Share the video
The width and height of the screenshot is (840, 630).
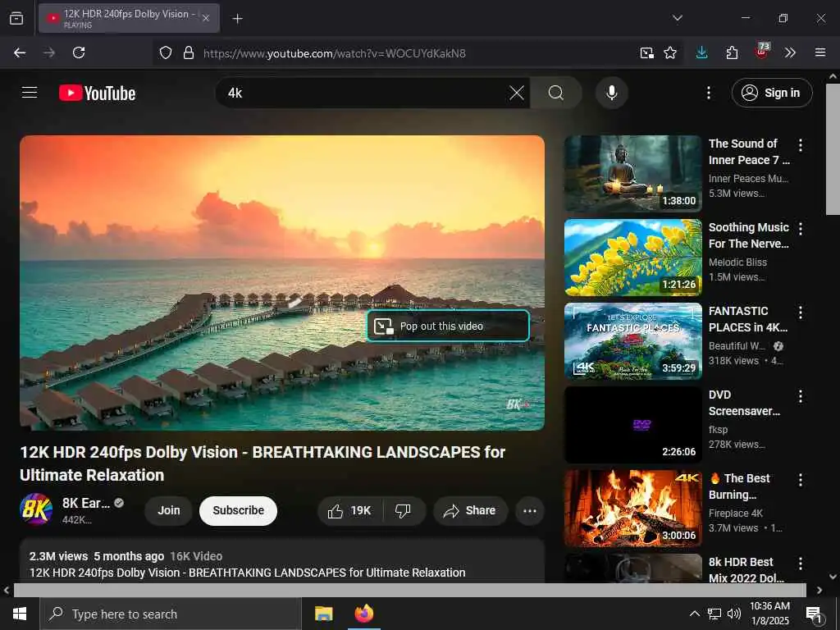point(470,510)
